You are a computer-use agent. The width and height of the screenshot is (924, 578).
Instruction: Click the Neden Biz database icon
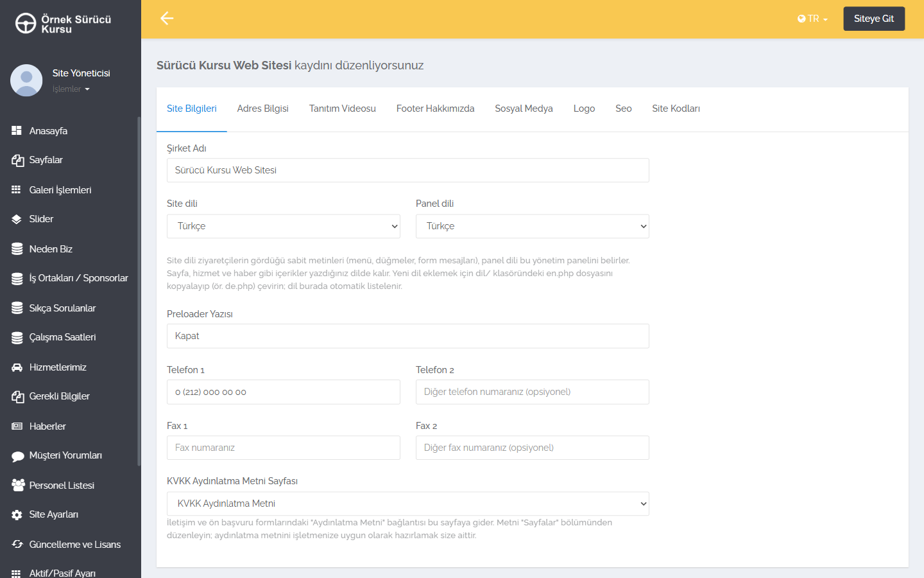(x=17, y=249)
